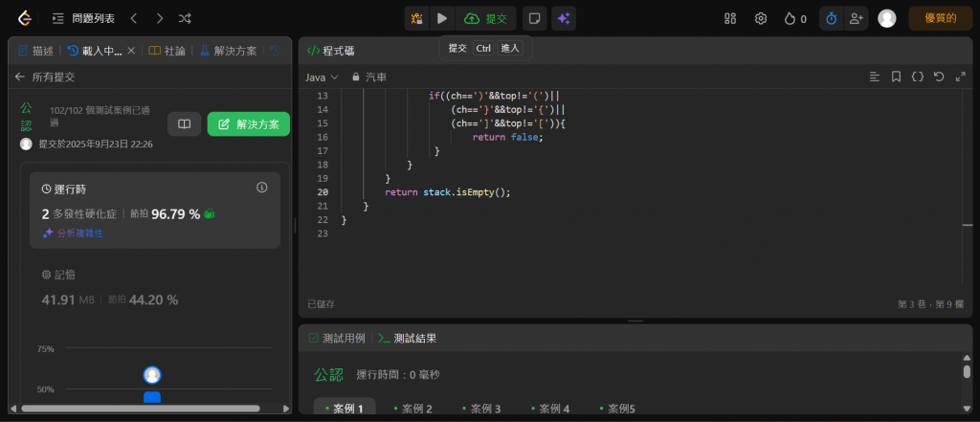The width and height of the screenshot is (980, 422).
Task: Open settings gear icon
Action: pyautogui.click(x=761, y=19)
